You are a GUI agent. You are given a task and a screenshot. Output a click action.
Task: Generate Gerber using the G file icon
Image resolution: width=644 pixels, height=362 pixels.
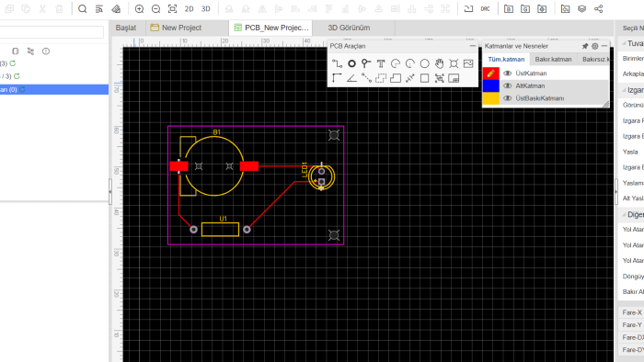(x=525, y=8)
